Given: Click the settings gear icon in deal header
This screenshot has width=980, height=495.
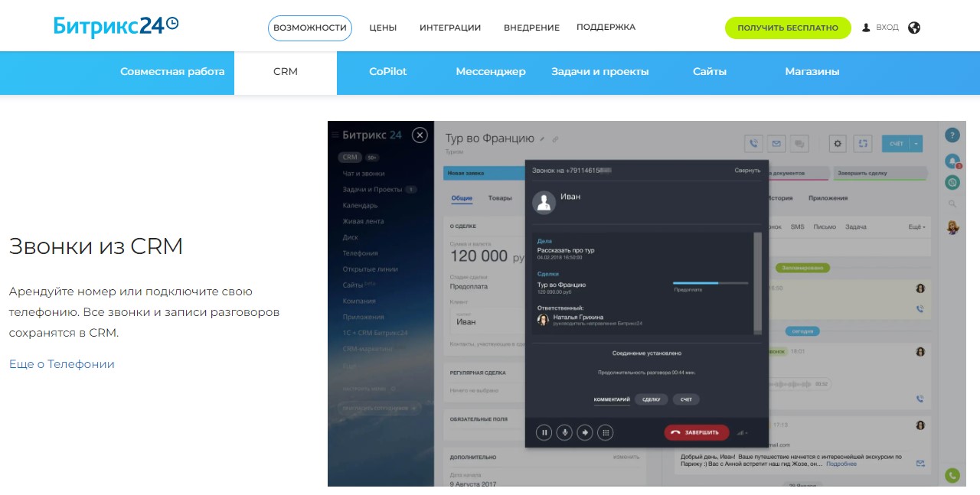Looking at the screenshot, I should coord(838,143).
